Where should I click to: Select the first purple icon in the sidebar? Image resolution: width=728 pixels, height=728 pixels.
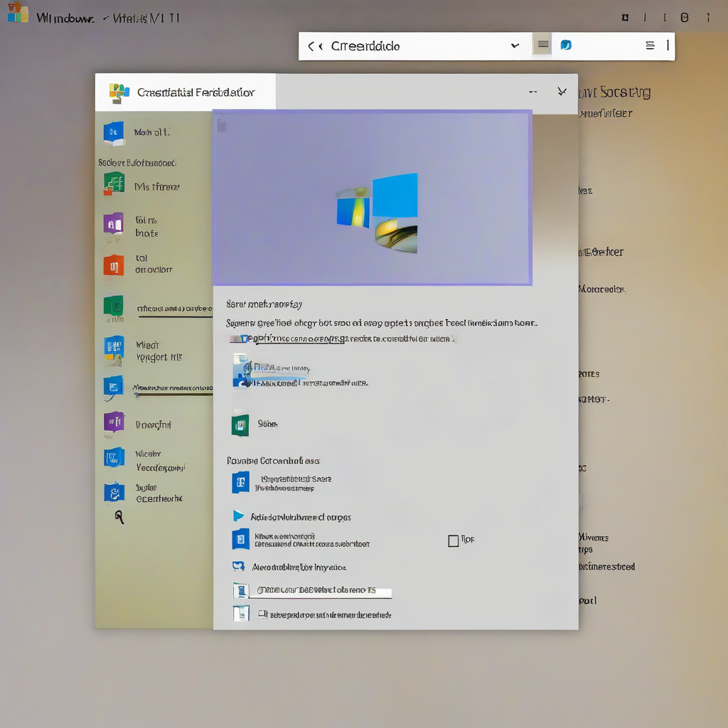(114, 225)
